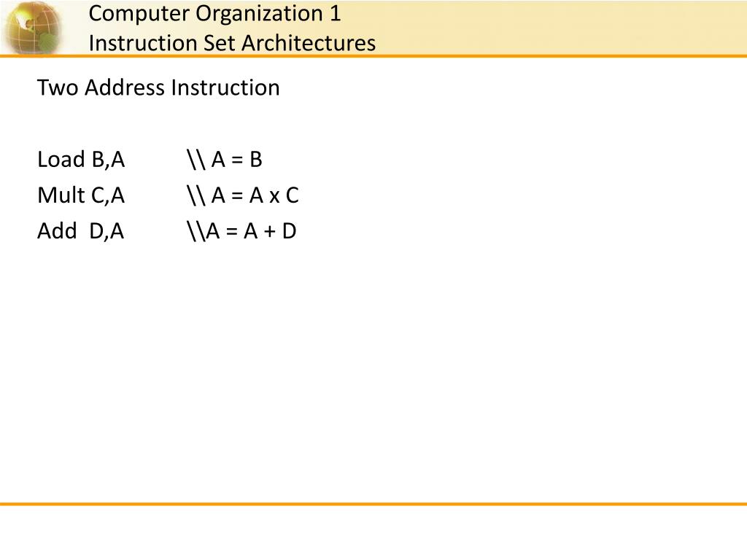Click the orange footer line

pyautogui.click(x=373, y=503)
